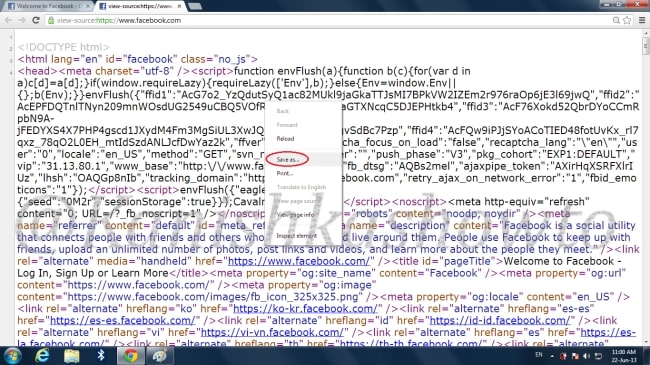Click the browser Back arrow icon
The width and height of the screenshot is (650, 365).
tap(8, 20)
